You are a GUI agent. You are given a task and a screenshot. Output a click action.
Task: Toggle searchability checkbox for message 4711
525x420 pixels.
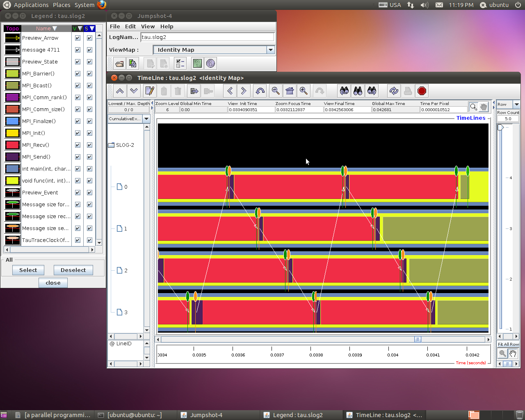[x=89, y=50]
